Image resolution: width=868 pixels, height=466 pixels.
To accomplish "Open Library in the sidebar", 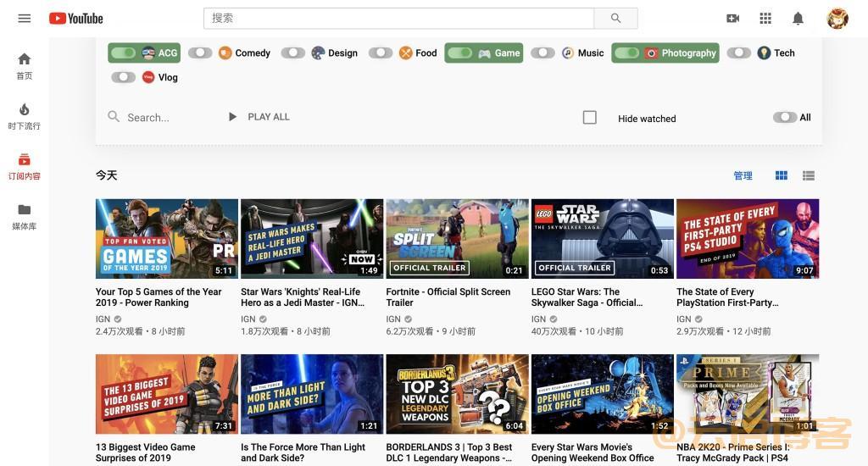I will tap(24, 216).
